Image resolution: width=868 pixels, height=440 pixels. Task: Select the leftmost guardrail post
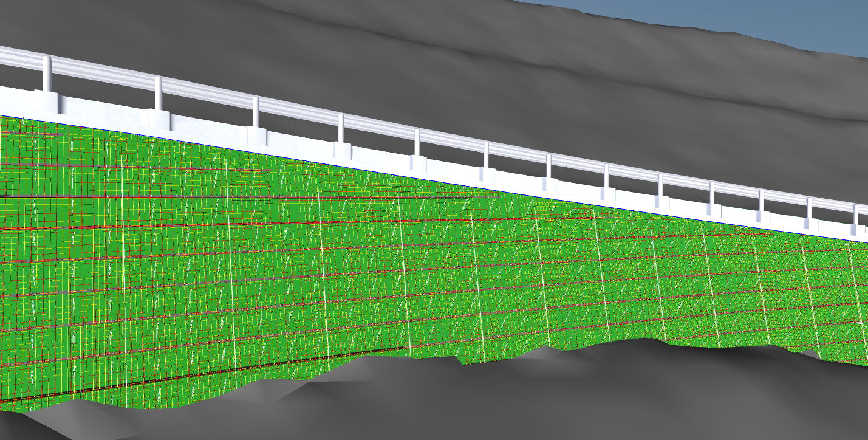coord(47,73)
